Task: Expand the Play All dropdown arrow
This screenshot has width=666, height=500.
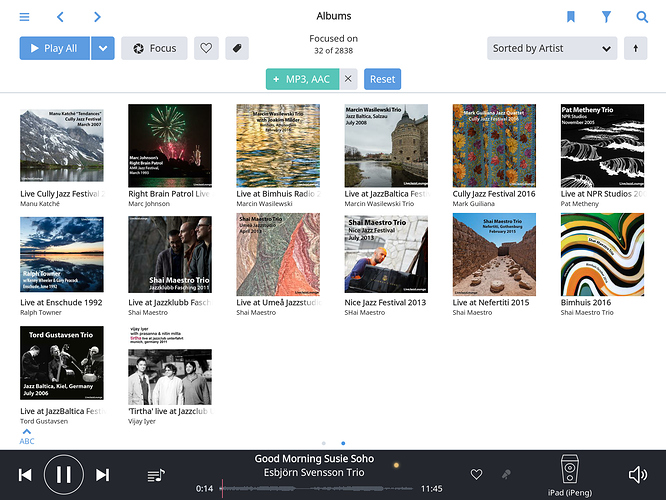Action: (103, 48)
